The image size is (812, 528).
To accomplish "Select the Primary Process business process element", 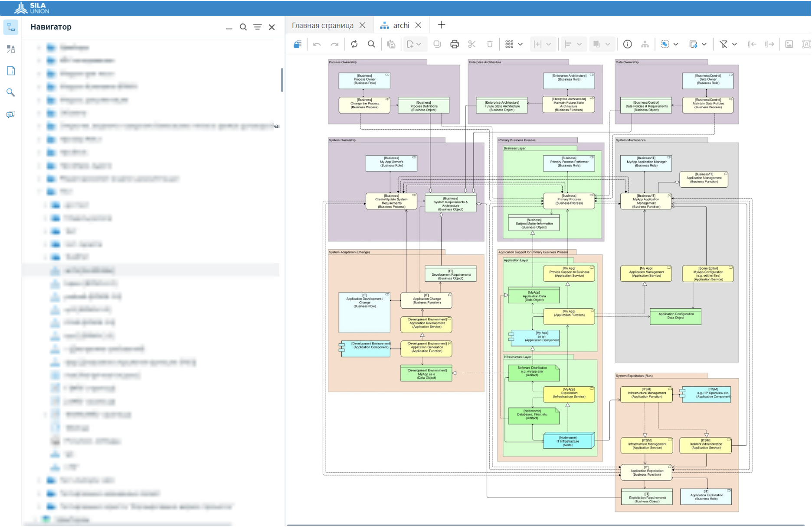I will coord(569,201).
